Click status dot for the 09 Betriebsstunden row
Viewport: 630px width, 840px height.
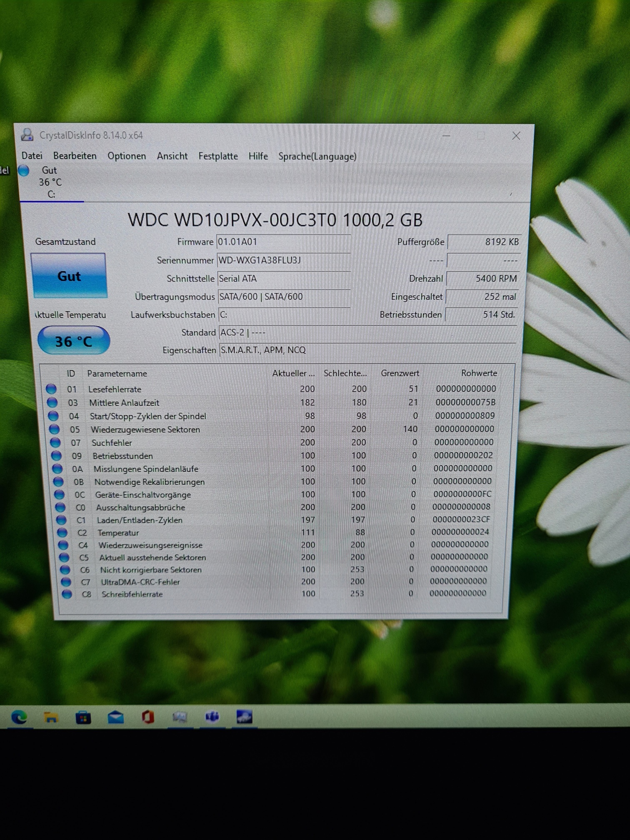point(56,455)
